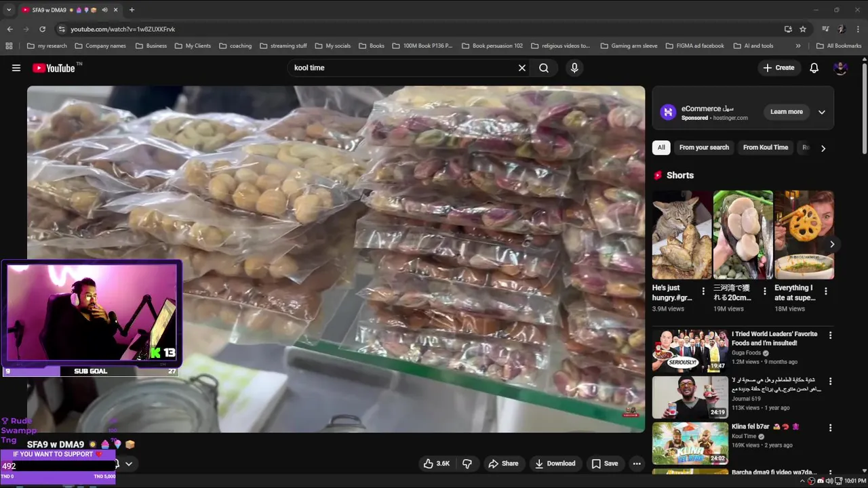868x488 pixels.
Task: Show next Shorts with right arrow
Action: 832,244
